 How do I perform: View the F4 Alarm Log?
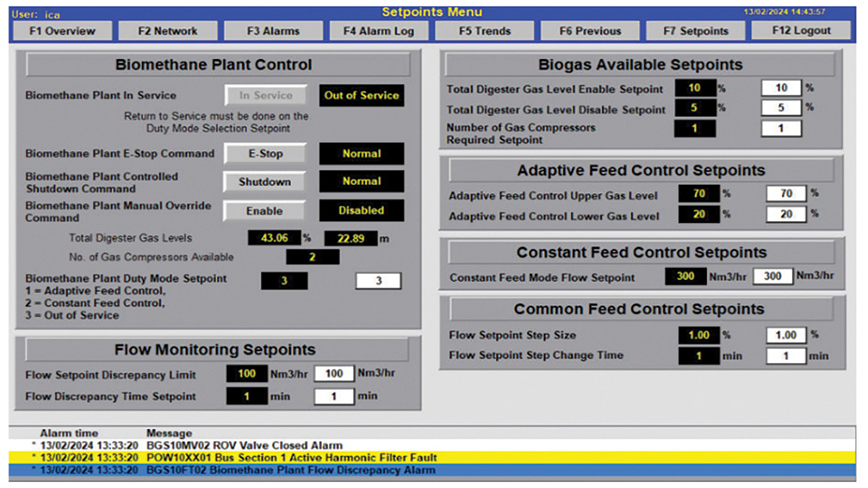coord(378,31)
